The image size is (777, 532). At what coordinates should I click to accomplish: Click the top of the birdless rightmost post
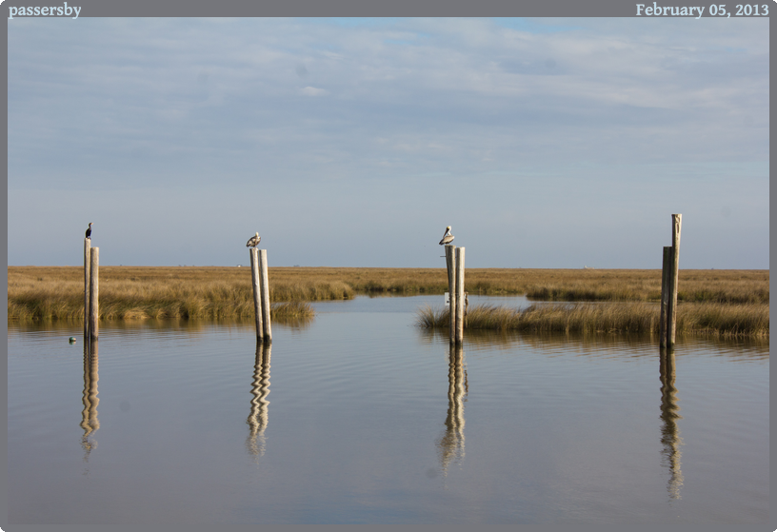[x=676, y=220]
